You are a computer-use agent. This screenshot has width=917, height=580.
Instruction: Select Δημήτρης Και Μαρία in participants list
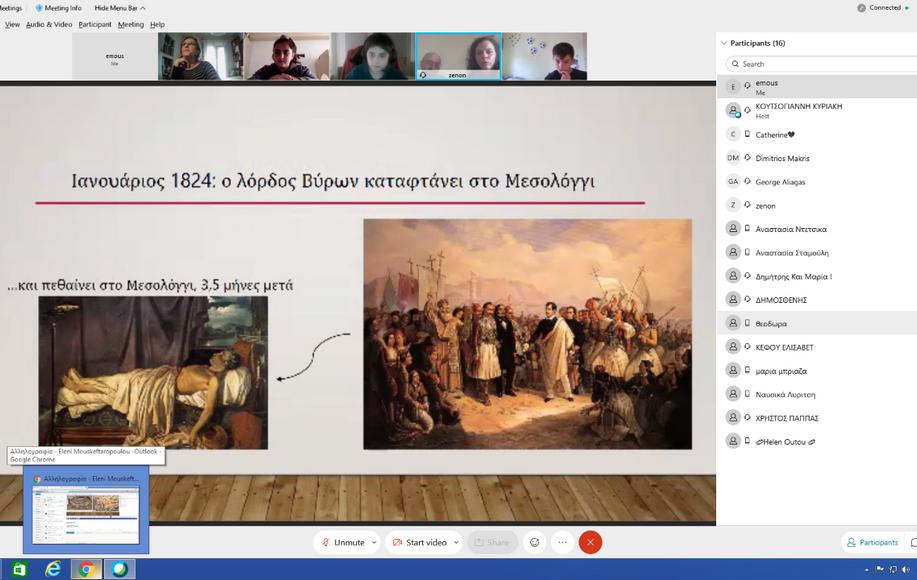[817, 276]
